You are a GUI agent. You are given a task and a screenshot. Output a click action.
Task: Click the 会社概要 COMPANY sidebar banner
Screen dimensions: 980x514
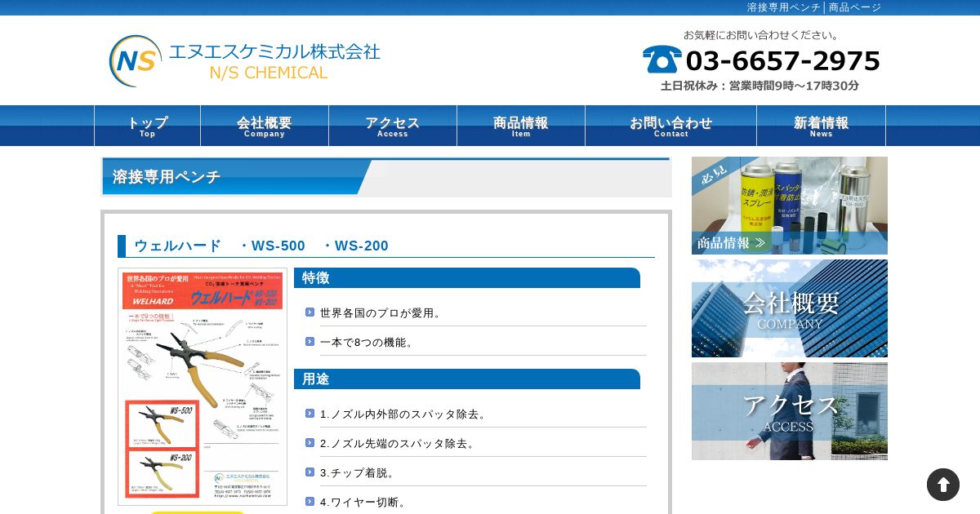[790, 308]
